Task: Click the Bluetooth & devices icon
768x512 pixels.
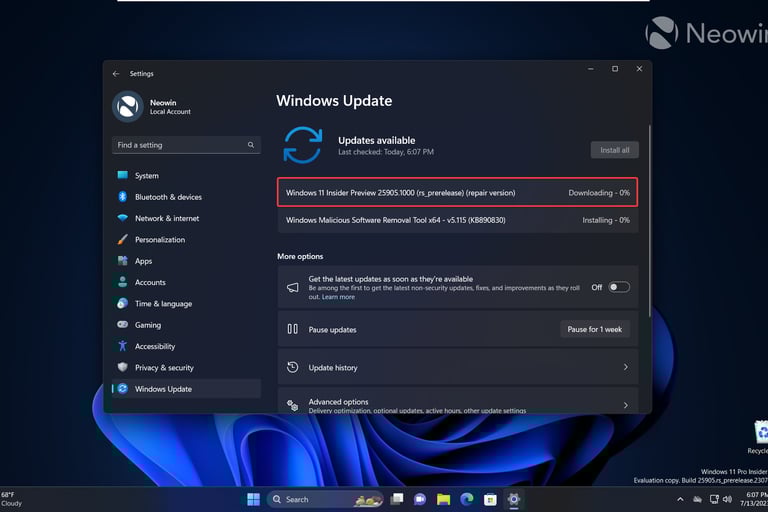Action: click(122, 196)
